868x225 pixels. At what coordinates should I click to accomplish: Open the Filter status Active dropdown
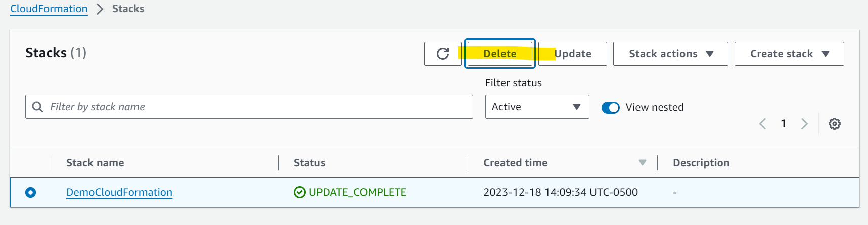(x=537, y=107)
